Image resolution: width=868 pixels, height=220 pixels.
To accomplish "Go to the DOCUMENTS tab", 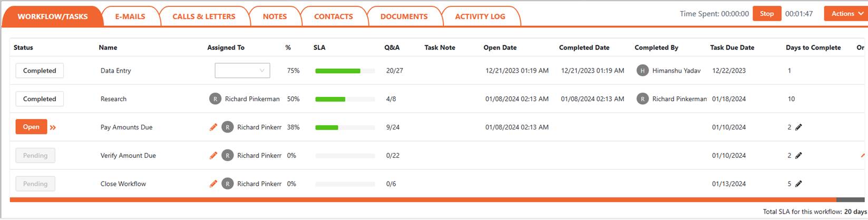I will pyautogui.click(x=404, y=16).
